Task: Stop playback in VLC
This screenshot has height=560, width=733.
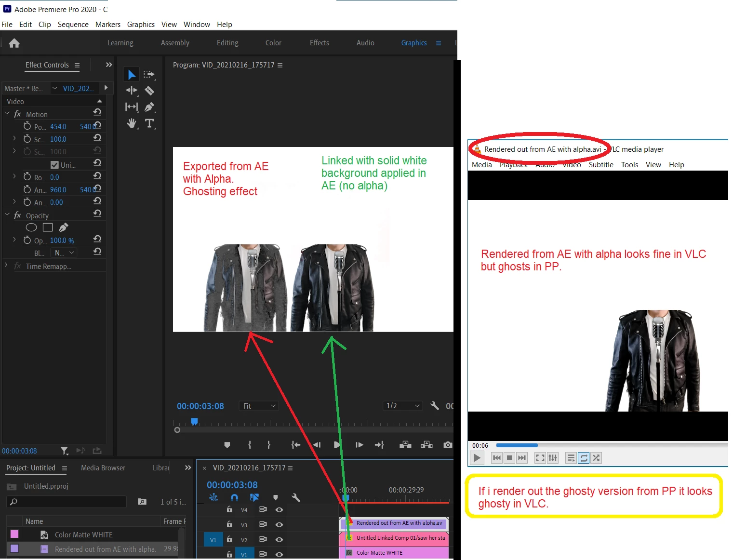Action: click(509, 458)
